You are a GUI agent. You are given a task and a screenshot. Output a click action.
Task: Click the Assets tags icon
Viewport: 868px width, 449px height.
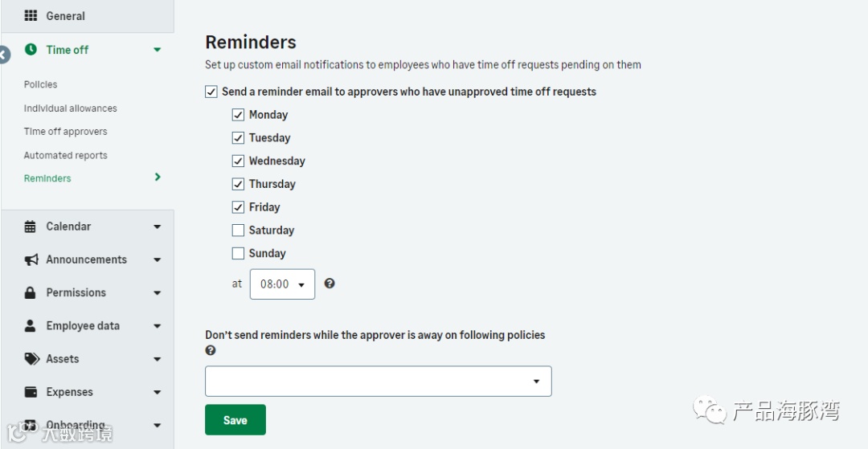click(31, 359)
